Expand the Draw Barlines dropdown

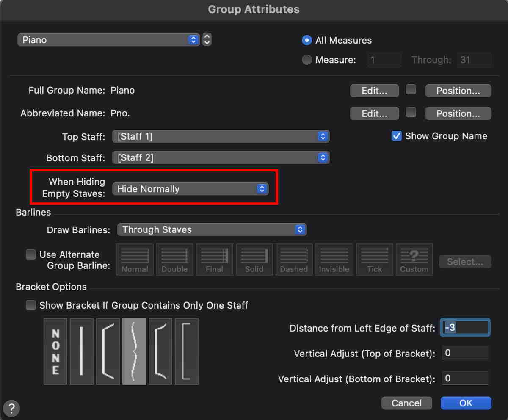(x=212, y=229)
